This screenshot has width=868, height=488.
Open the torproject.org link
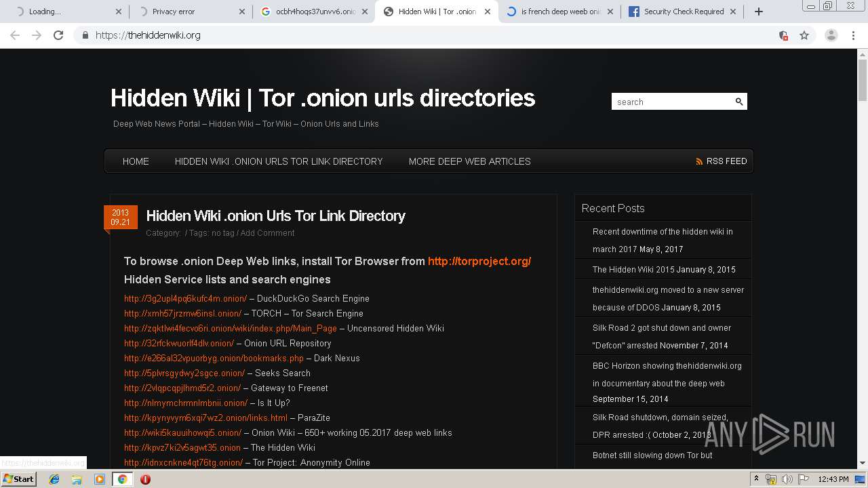pyautogui.click(x=479, y=261)
